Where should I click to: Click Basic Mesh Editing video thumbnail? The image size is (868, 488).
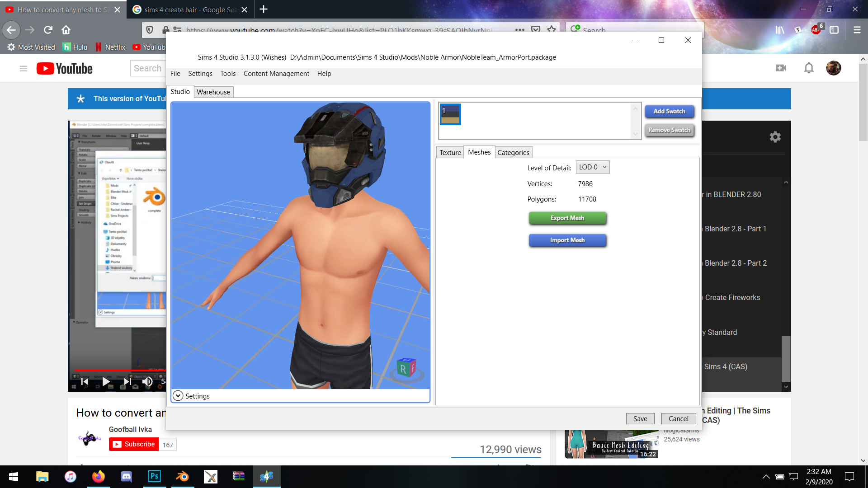point(611,444)
